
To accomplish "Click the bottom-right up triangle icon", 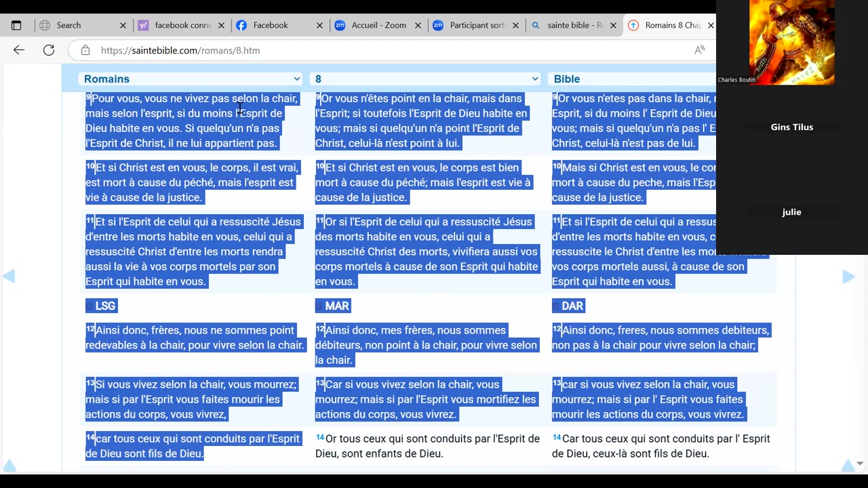I will click(x=848, y=466).
